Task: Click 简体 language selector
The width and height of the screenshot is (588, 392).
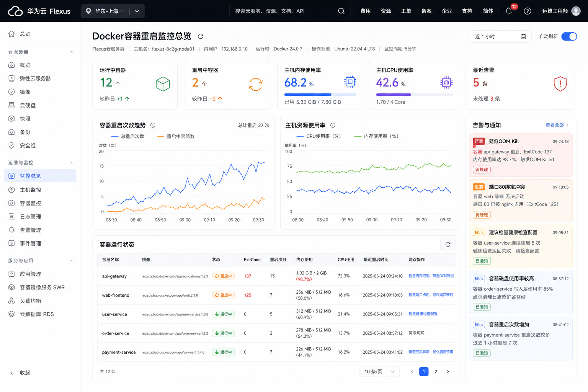Action: pos(488,11)
